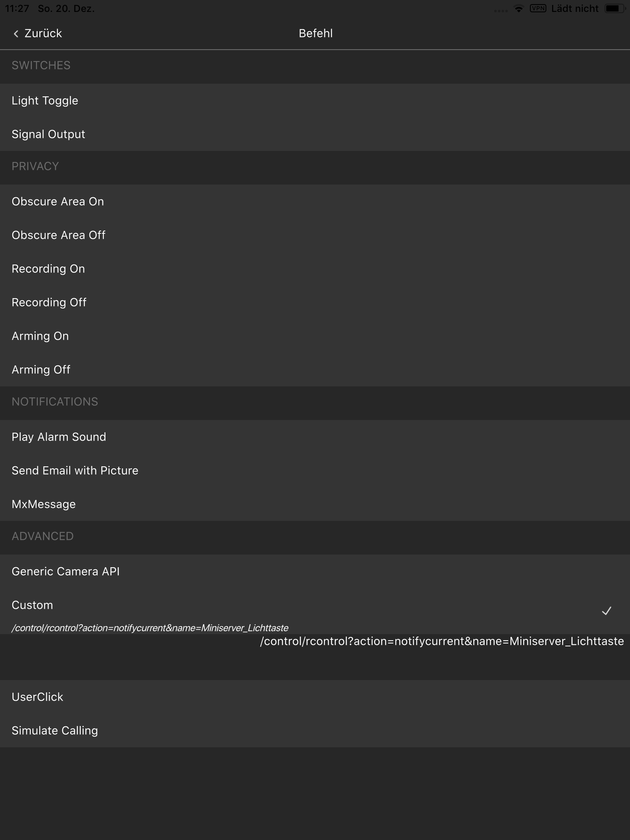This screenshot has height=840, width=630.
Task: Choose Send Email with Picture
Action: click(x=75, y=470)
